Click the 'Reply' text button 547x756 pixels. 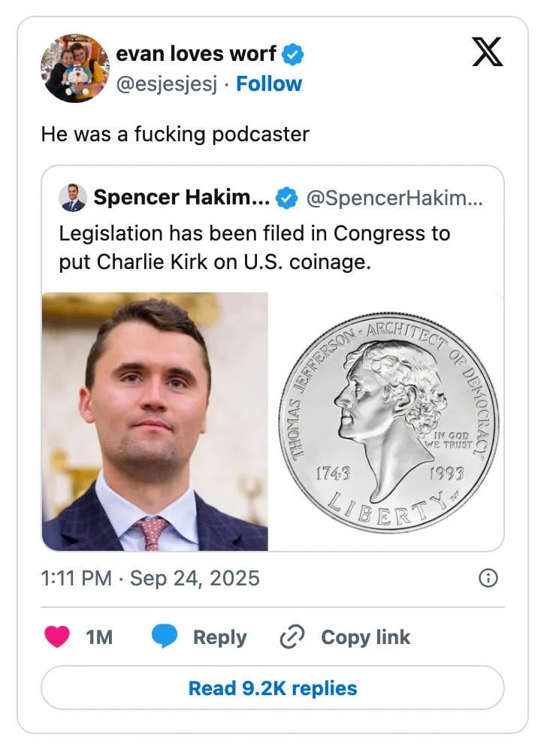pos(219,637)
